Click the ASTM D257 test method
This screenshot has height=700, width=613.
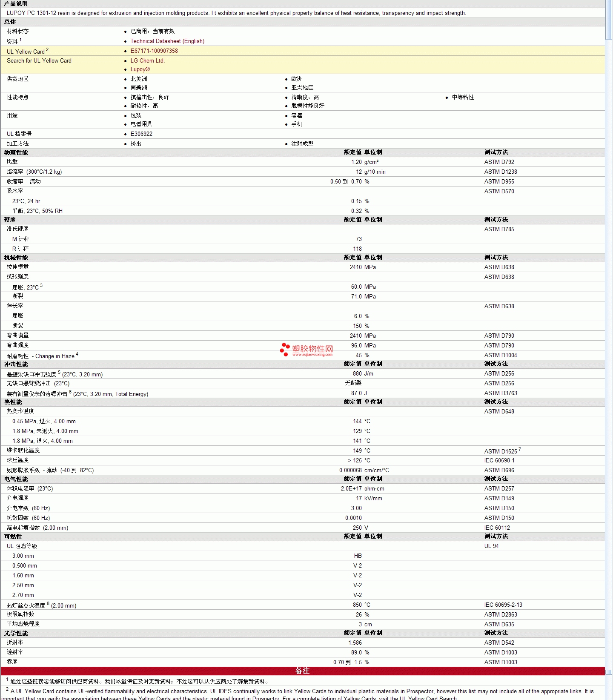coord(499,489)
